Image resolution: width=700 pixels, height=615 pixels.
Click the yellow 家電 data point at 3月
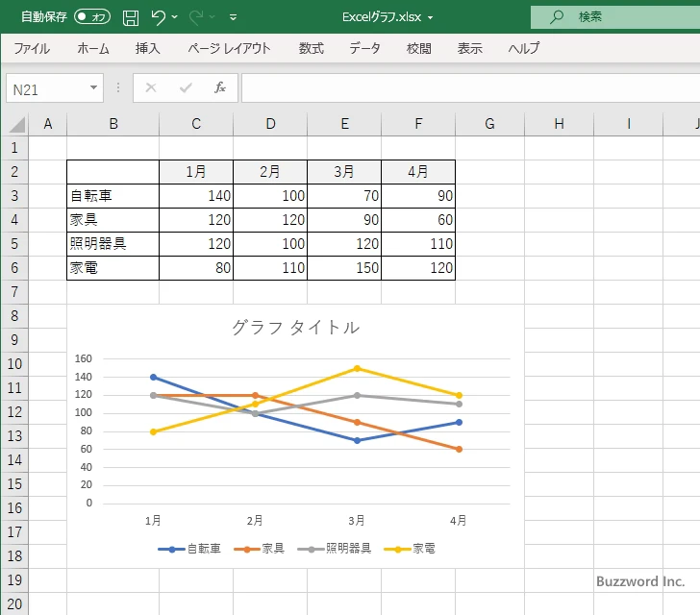(357, 369)
